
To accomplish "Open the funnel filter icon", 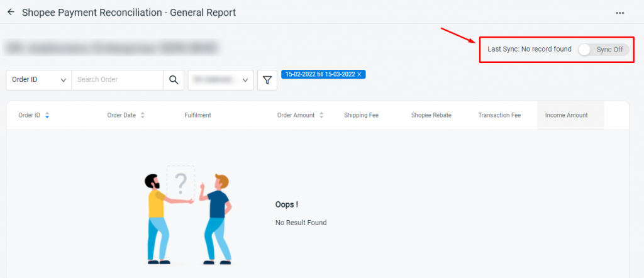I will 267,80.
